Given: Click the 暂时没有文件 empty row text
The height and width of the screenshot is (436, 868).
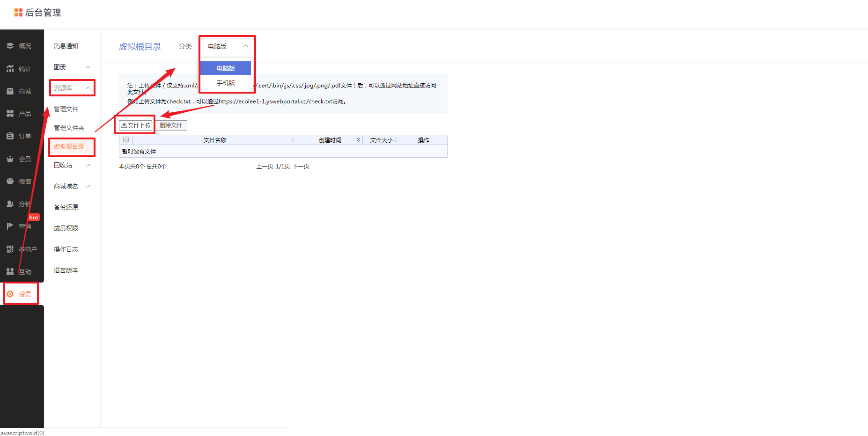Looking at the screenshot, I should click(x=139, y=152).
